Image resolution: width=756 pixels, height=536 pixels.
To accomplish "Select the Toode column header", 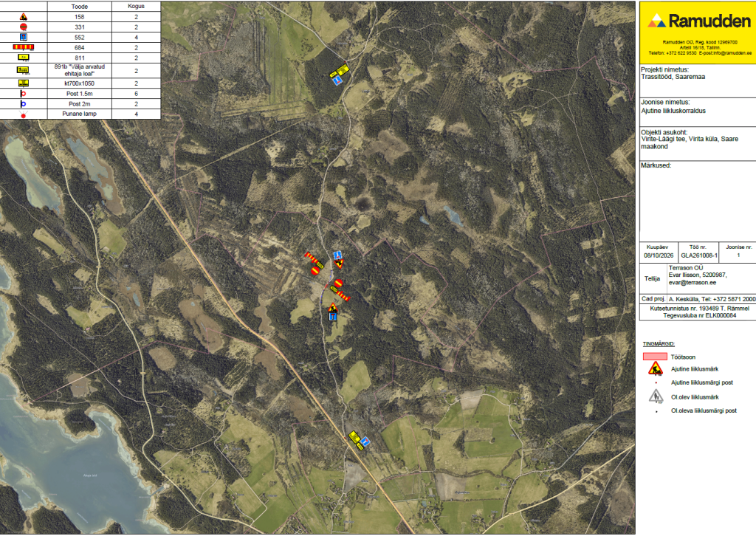I will pyautogui.click(x=80, y=6).
